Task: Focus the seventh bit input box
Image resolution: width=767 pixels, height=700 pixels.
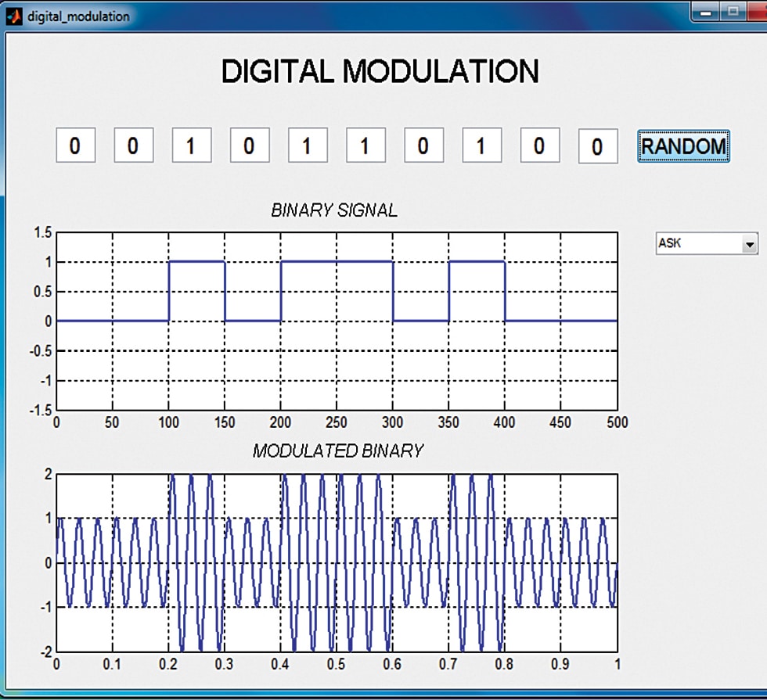Action: click(x=423, y=146)
